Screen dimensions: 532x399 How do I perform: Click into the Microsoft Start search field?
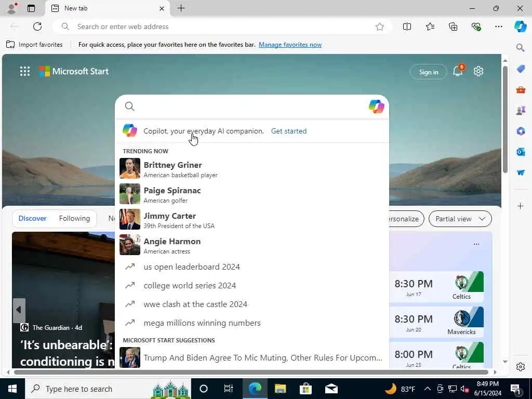point(251,107)
